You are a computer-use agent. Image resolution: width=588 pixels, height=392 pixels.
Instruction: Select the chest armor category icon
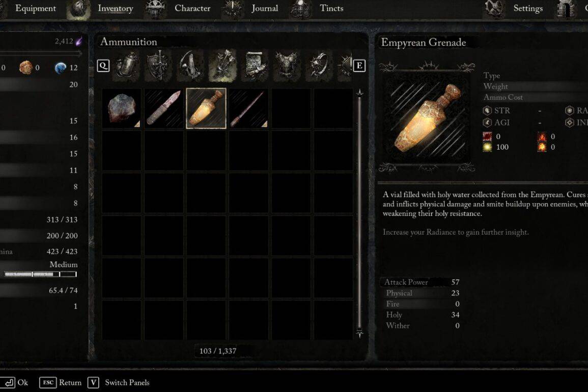(287, 66)
